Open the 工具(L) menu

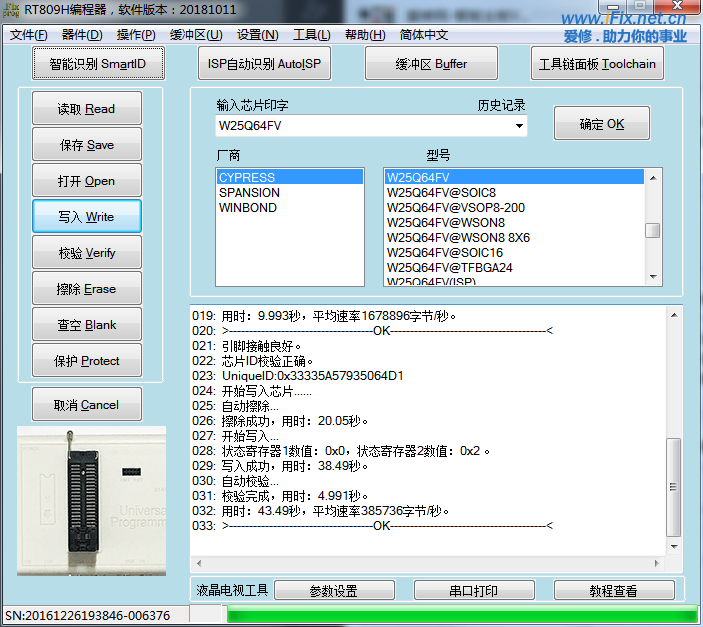click(x=311, y=35)
